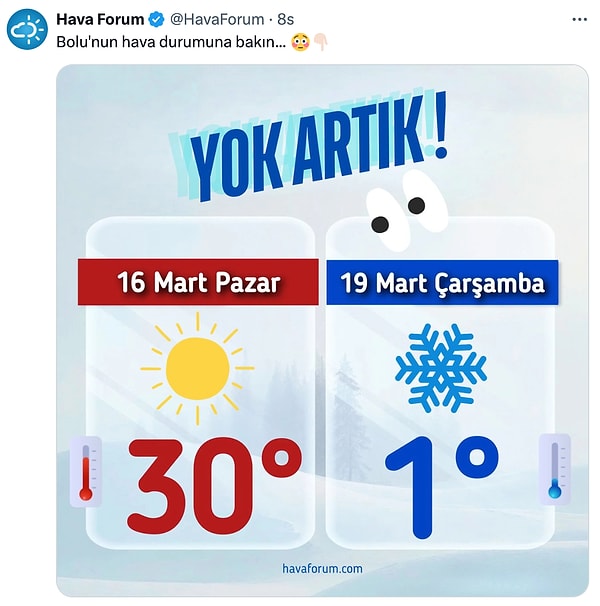600x606 pixels.
Task: Click the blue verified badge
Action: click(x=156, y=19)
